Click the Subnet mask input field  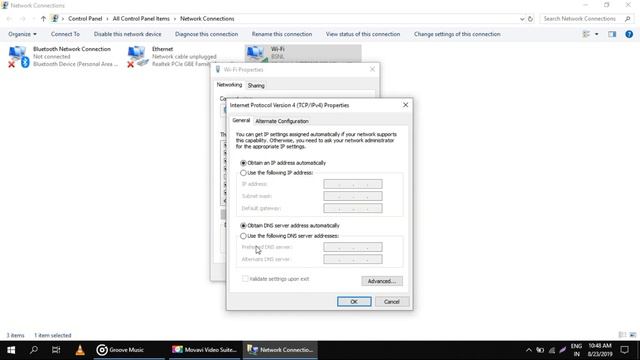353,196
